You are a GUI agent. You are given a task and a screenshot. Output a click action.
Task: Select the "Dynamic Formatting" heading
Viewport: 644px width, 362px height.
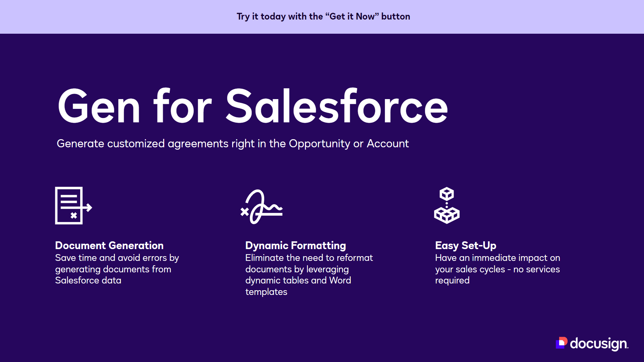pyautogui.click(x=296, y=245)
